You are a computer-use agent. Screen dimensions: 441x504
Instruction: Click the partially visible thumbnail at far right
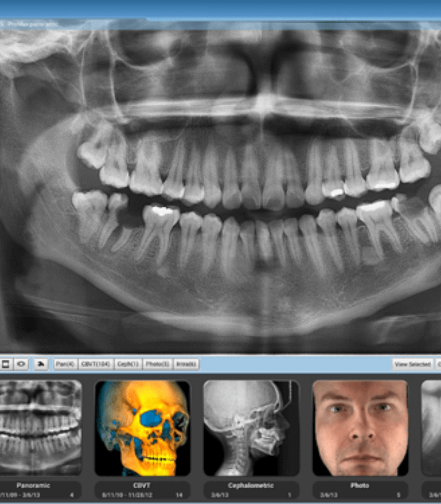(432, 427)
